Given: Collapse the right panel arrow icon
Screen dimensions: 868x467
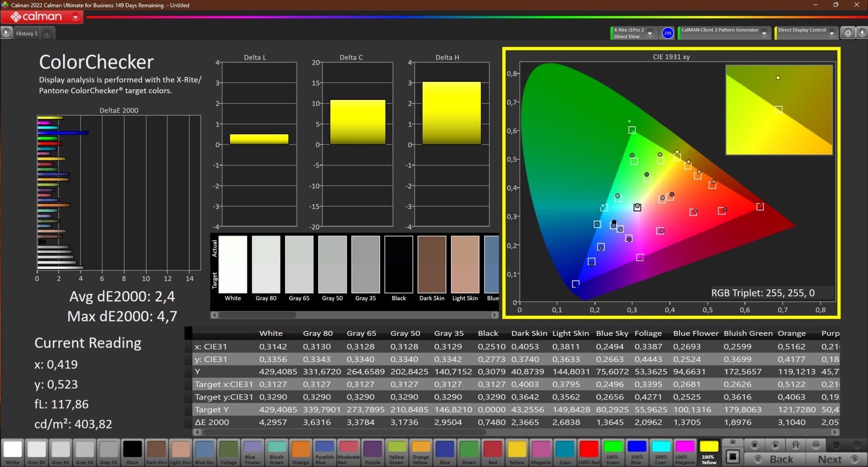Looking at the screenshot, I should 862,33.
